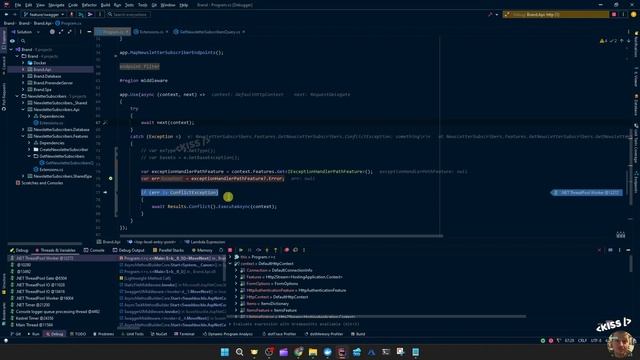
Task: Click the expand all icon in Solution panel
Action: pos(61,31)
